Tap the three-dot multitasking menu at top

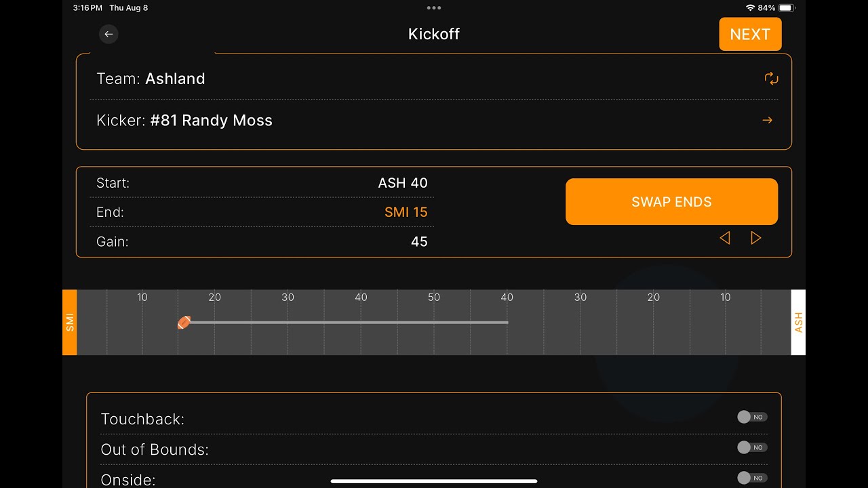[434, 8]
